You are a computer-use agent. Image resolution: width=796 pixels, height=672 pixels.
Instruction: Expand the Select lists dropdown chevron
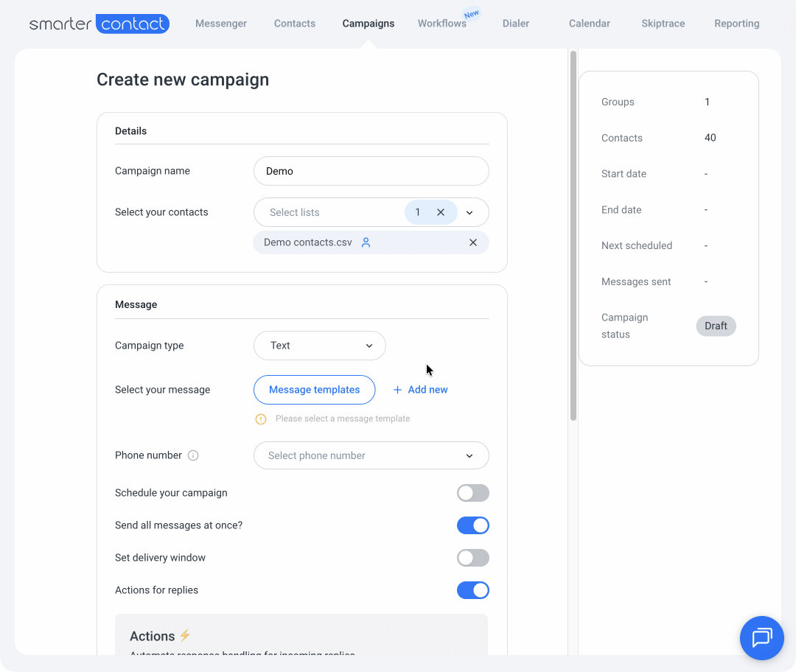click(x=469, y=212)
